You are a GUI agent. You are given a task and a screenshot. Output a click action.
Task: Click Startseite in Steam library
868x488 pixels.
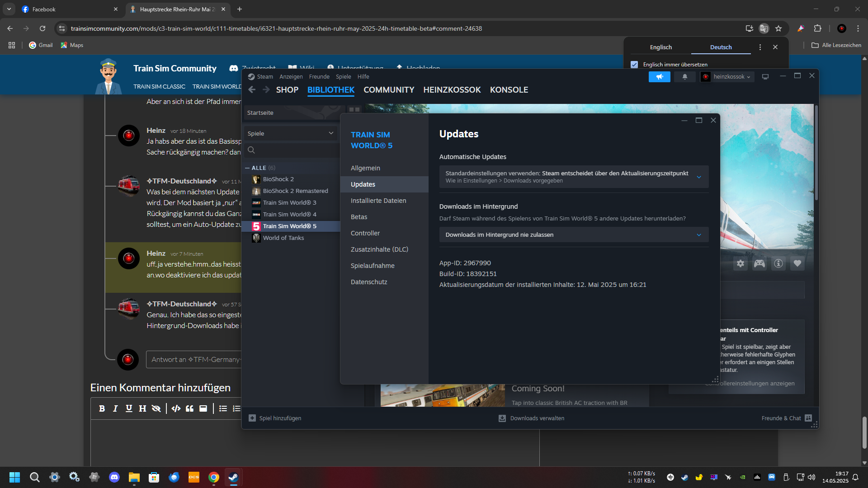click(x=295, y=113)
